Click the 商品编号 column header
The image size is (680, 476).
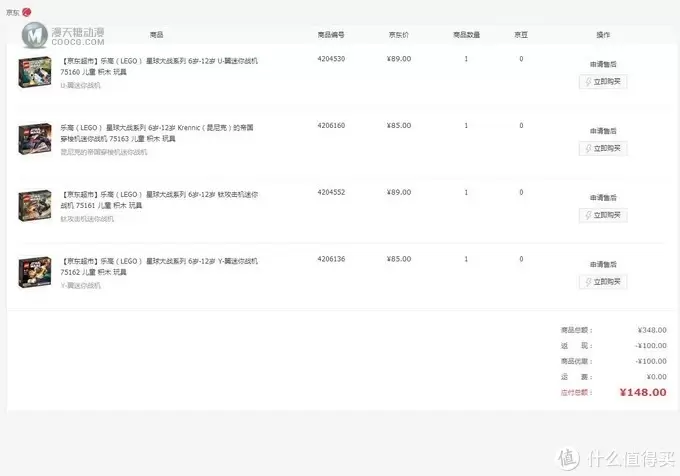(x=331, y=35)
